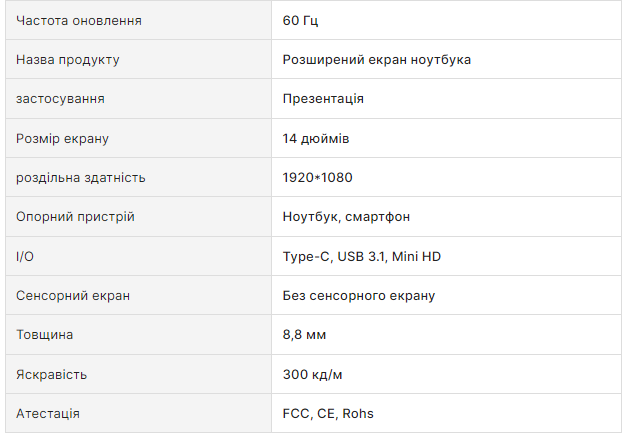Select the "300 кд/м" brightness value
The height and width of the screenshot is (436, 624).
(314, 375)
